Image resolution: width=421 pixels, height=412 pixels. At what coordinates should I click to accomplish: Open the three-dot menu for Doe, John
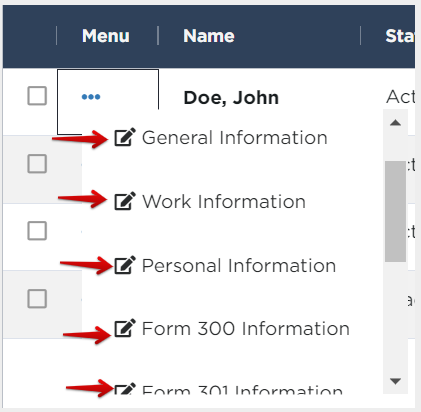coord(91,97)
